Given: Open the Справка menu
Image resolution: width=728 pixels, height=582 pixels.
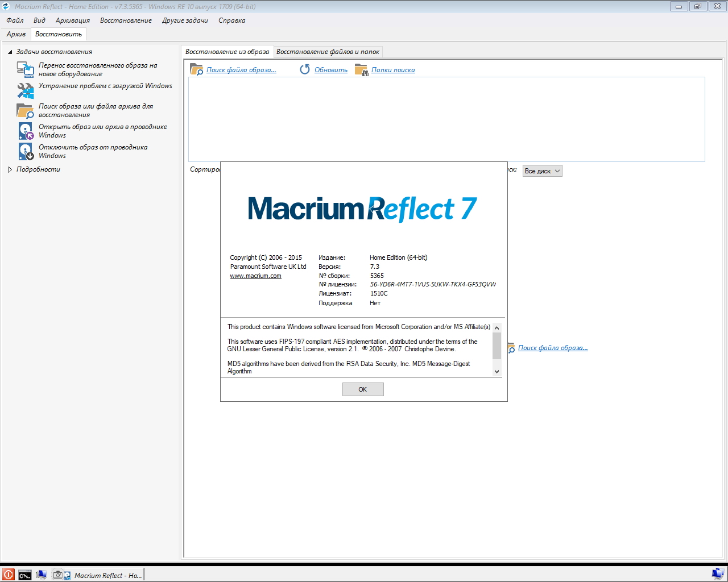Looking at the screenshot, I should 231,20.
